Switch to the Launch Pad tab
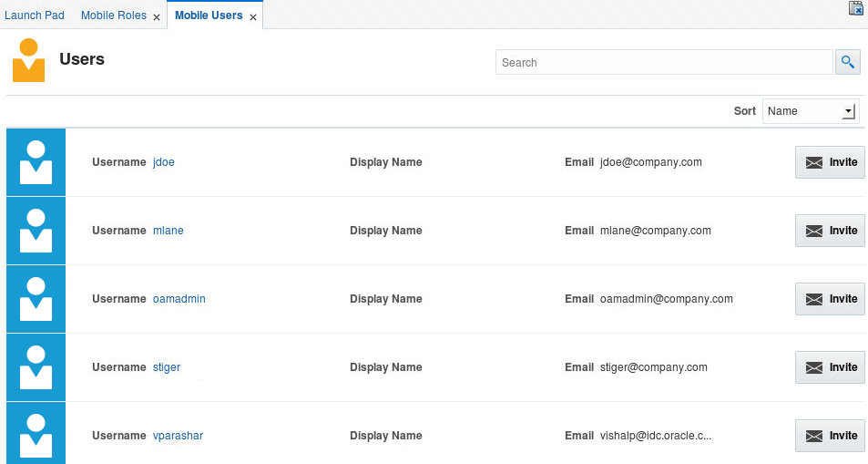 [x=35, y=15]
